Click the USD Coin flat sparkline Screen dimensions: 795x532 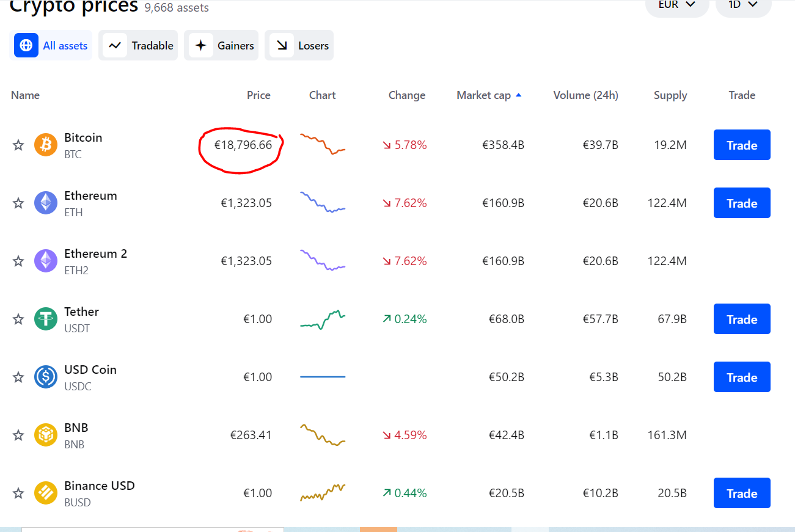[x=323, y=377]
